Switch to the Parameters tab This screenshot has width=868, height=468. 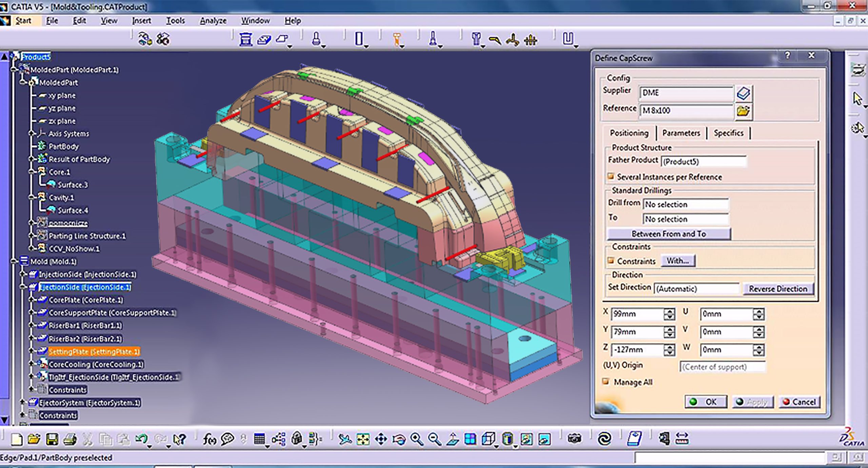(681, 133)
